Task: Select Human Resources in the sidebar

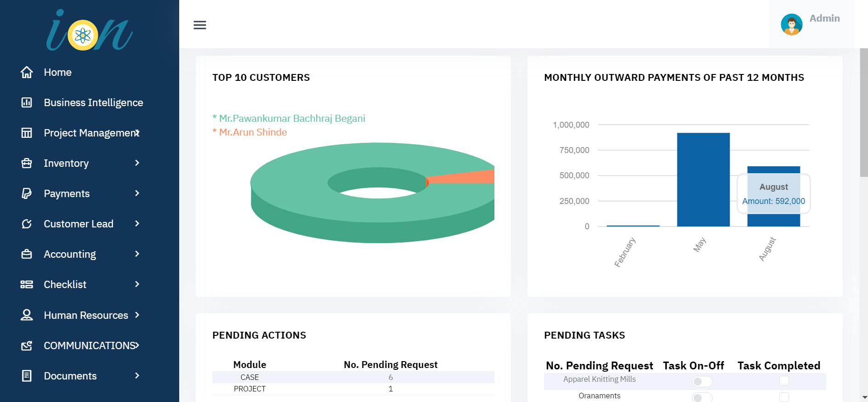Action: pyautogui.click(x=86, y=315)
